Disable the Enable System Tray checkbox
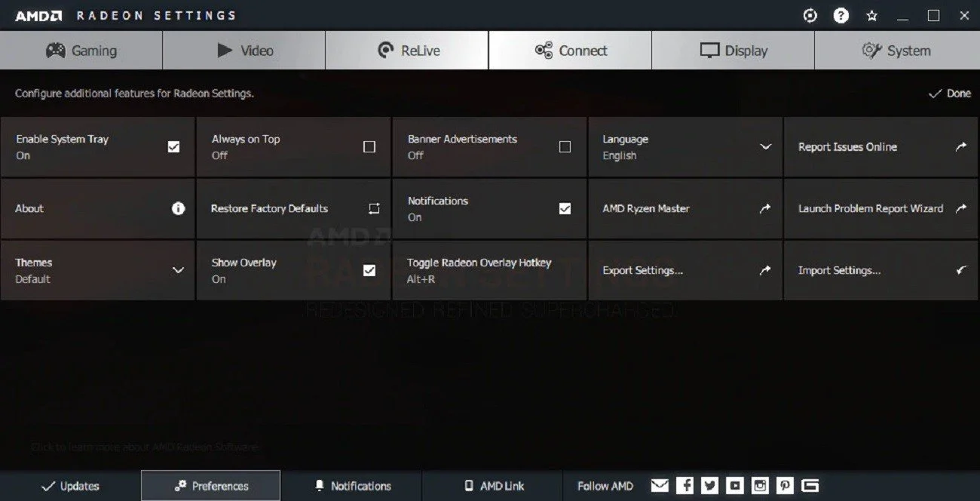 pos(173,146)
